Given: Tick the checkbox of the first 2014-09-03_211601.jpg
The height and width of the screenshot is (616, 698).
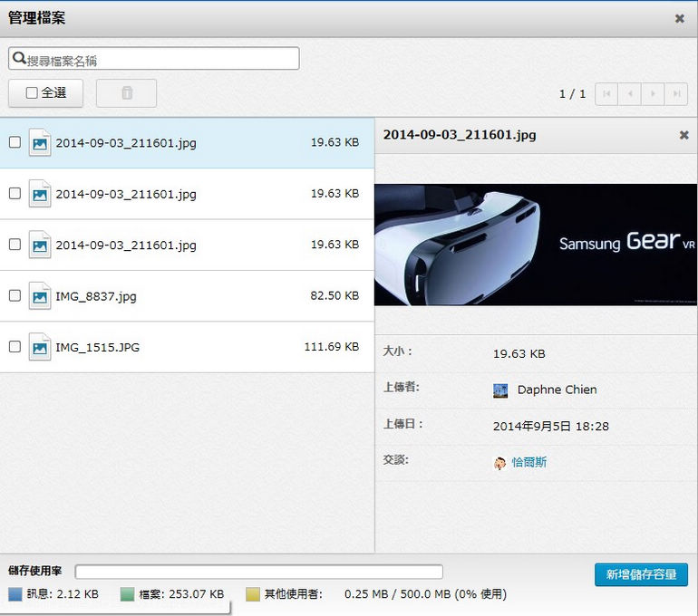Looking at the screenshot, I should coord(15,142).
